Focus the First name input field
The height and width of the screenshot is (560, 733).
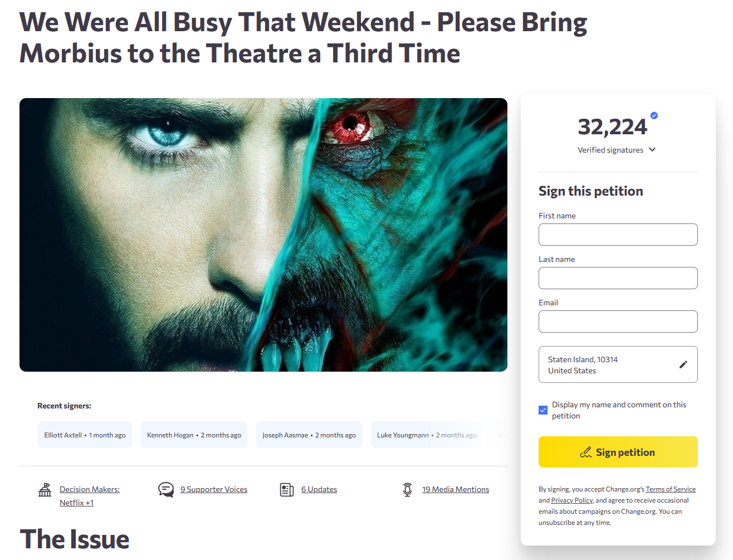tap(618, 235)
